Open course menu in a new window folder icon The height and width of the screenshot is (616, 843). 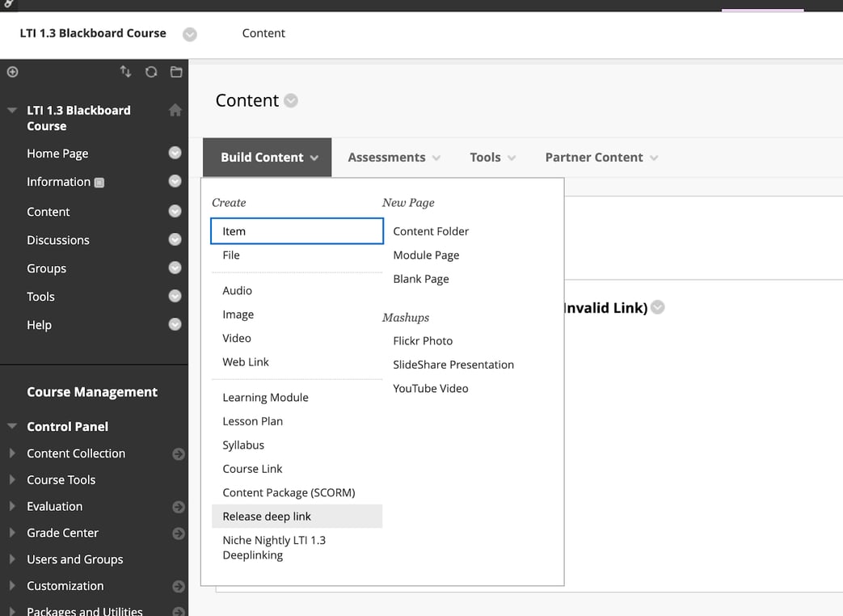click(176, 72)
